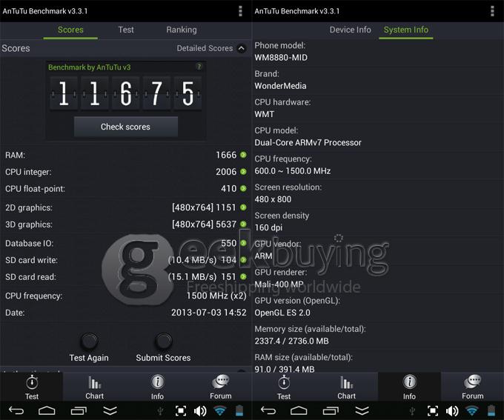Tap the speaker volume icon in system bar
Screen dimensions: 504x420
pyautogui.click(x=200, y=410)
